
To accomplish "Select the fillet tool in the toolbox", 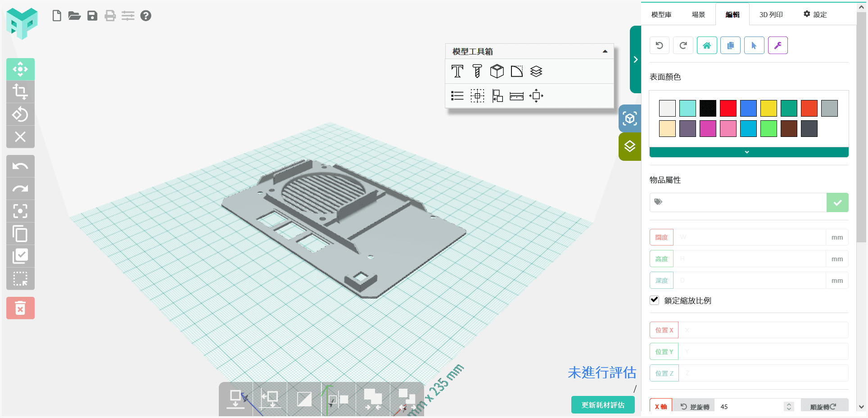I will coord(517,71).
